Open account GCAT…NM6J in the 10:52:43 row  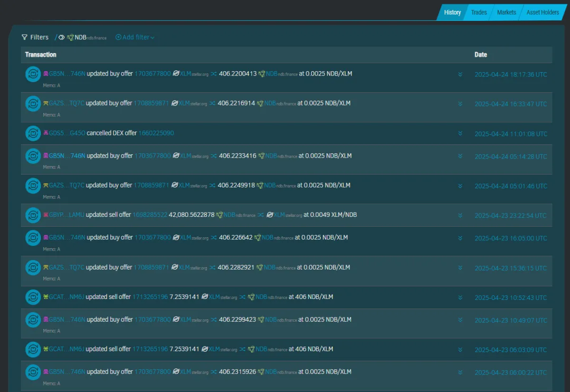pos(66,297)
